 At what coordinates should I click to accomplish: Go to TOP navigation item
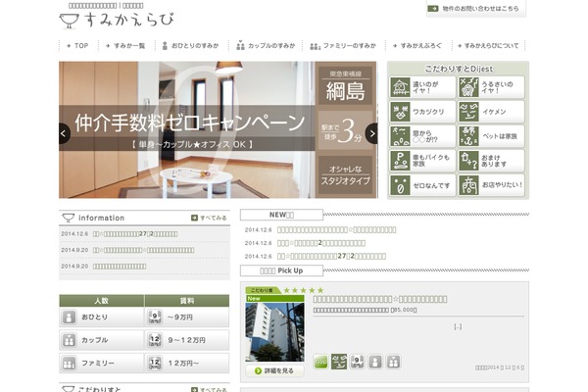tap(78, 46)
